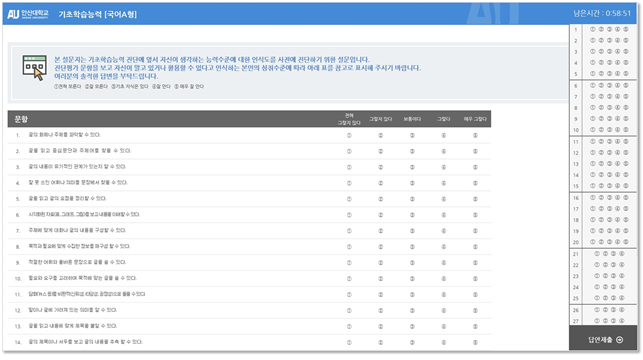Screen dimensions: 643x360
Task: Mark bubble 4 for answer-sheet row 23
Action: (622, 276)
